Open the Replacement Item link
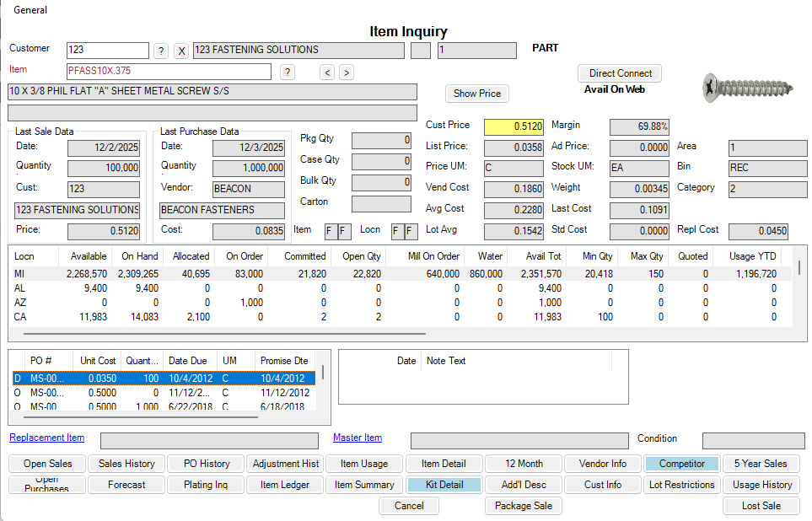This screenshot has width=812, height=521. pyautogui.click(x=46, y=438)
